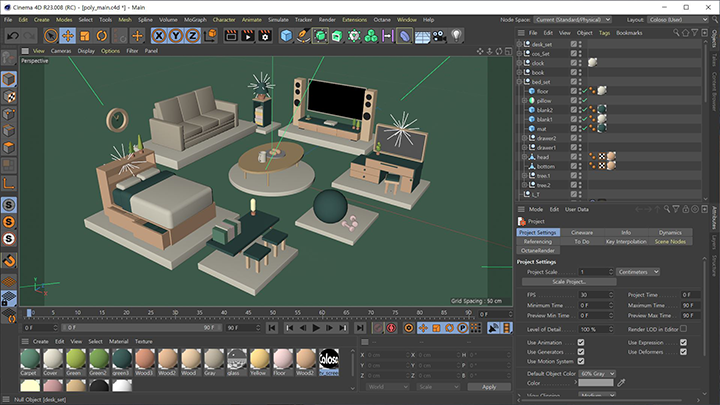The height and width of the screenshot is (405, 720).
Task: Enable Render LOD in Editor
Action: coord(683,329)
